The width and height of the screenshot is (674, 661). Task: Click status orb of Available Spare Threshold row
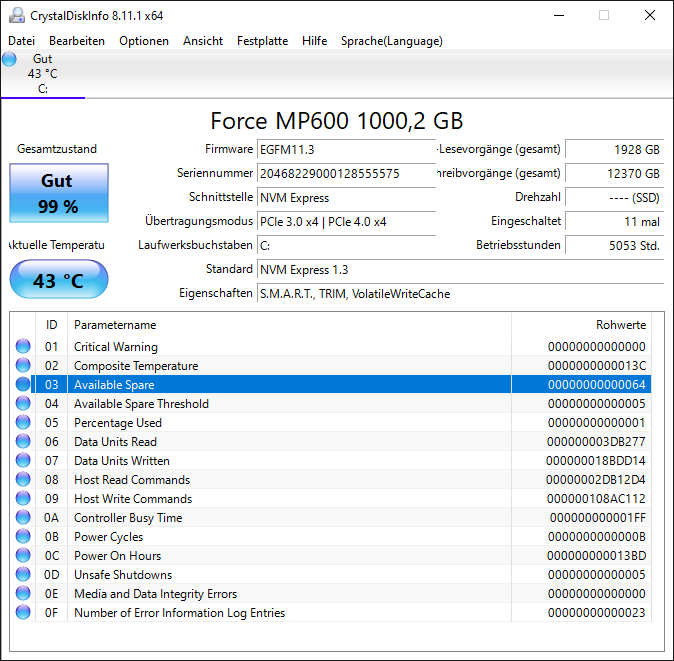[23, 403]
